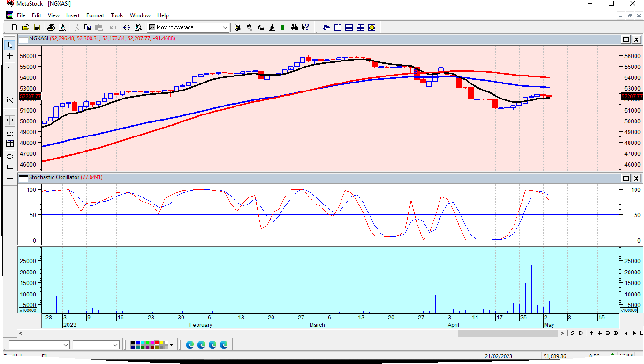
Task: Open the System Tester microscope icon
Action: [x=272, y=28]
